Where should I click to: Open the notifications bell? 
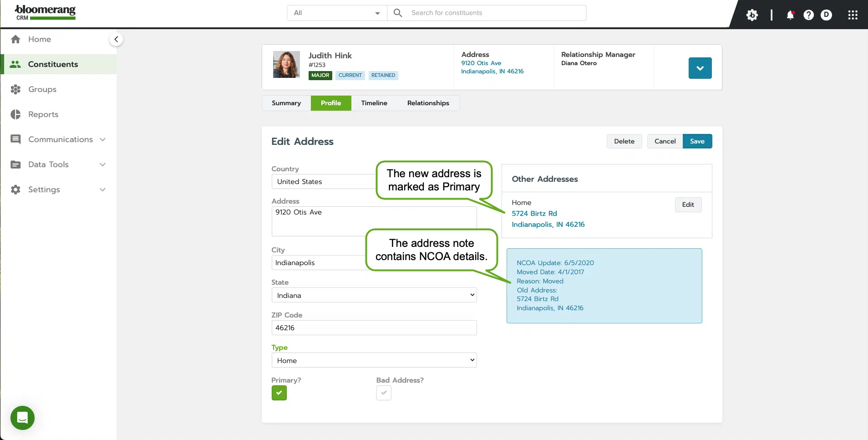791,15
